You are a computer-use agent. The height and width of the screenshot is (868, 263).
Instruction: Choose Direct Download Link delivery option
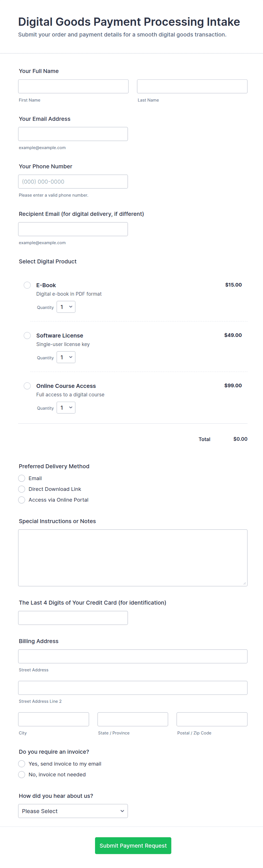click(x=22, y=489)
